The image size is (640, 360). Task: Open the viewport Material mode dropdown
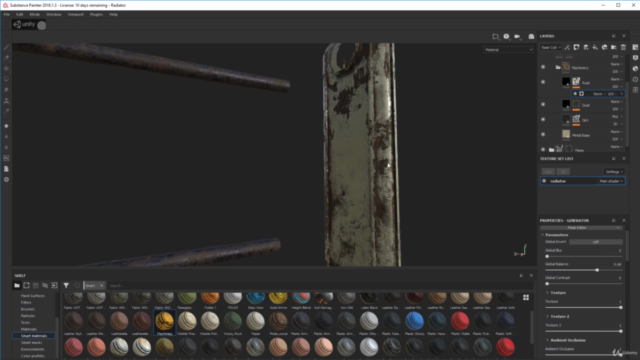(x=509, y=50)
